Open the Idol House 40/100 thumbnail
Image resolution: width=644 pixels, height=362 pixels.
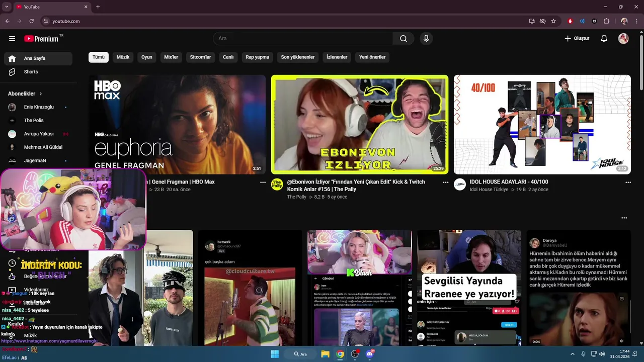click(542, 125)
